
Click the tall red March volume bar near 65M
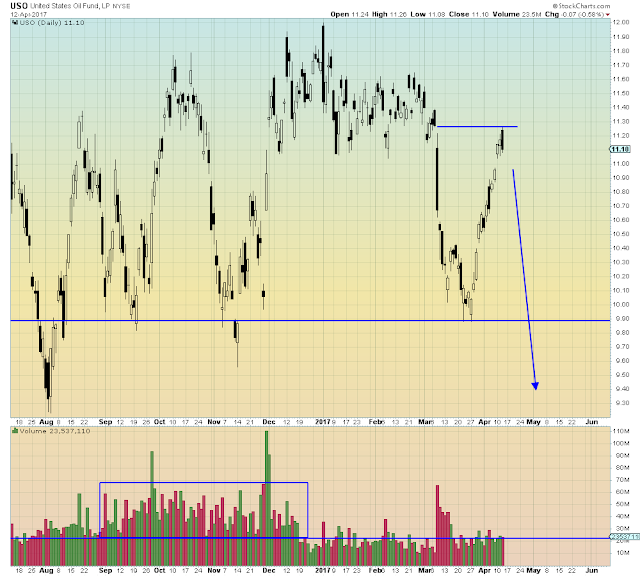[x=438, y=525]
